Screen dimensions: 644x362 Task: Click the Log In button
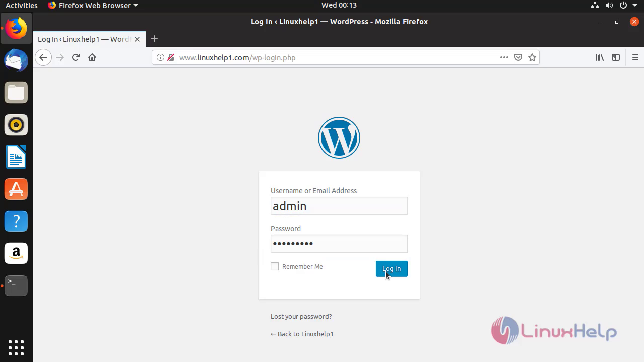[391, 268]
